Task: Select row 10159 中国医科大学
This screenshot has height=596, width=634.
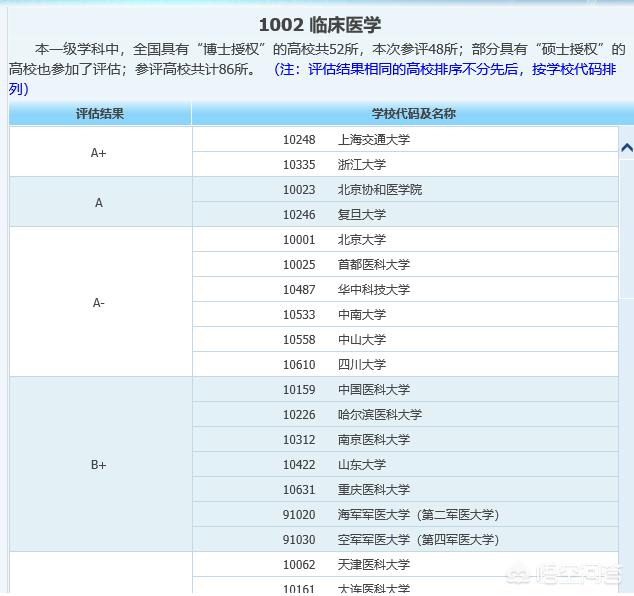Action: [x=405, y=389]
